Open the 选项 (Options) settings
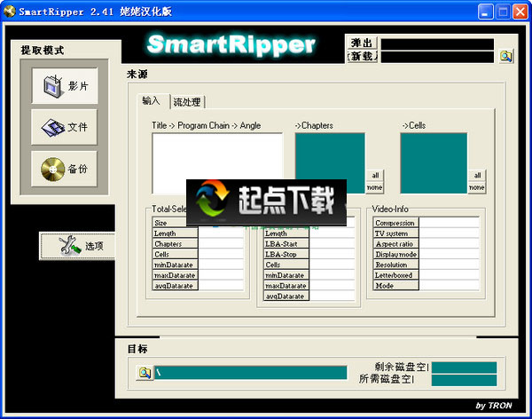 point(77,246)
